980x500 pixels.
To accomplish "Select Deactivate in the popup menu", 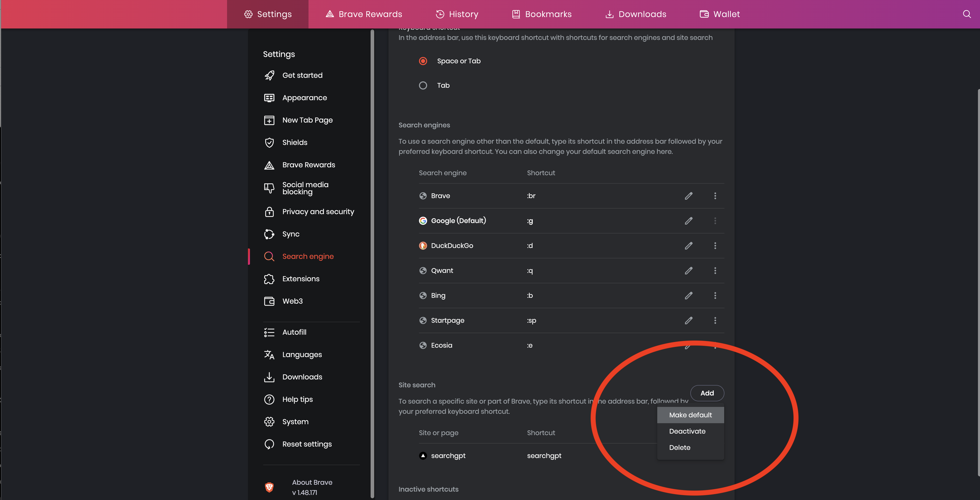I will pyautogui.click(x=687, y=431).
